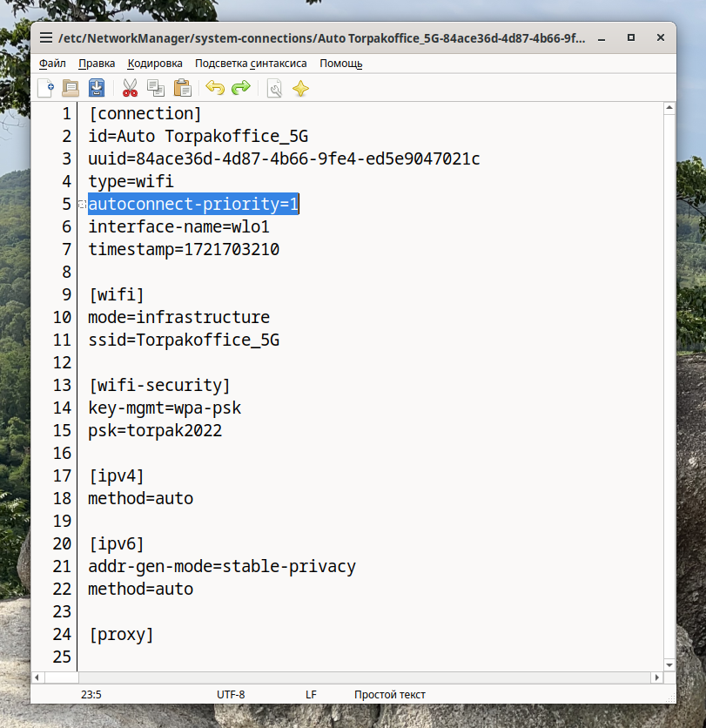Image resolution: width=706 pixels, height=728 pixels.
Task: Paste from clipboard with the Paste icon
Action: tap(183, 88)
